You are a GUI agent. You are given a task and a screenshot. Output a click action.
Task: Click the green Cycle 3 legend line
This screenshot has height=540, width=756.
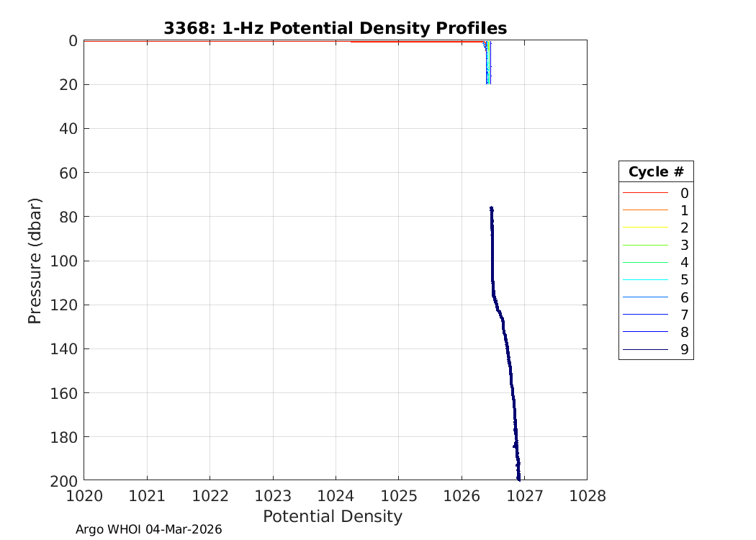coord(645,246)
